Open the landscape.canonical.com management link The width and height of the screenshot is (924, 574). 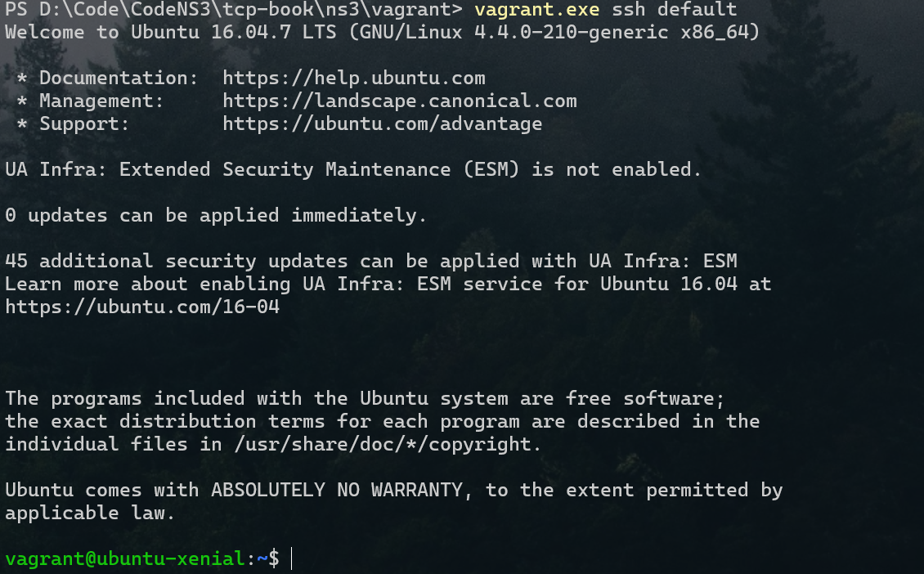tap(399, 101)
